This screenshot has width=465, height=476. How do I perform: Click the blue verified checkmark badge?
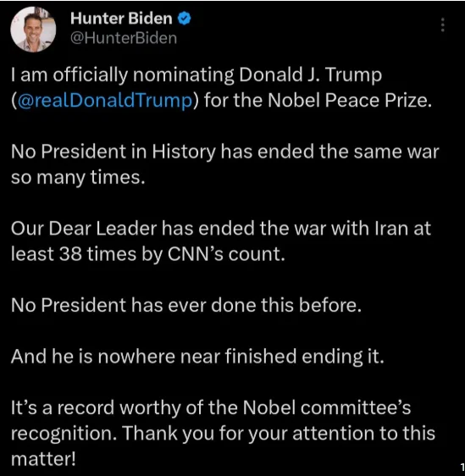coord(184,19)
